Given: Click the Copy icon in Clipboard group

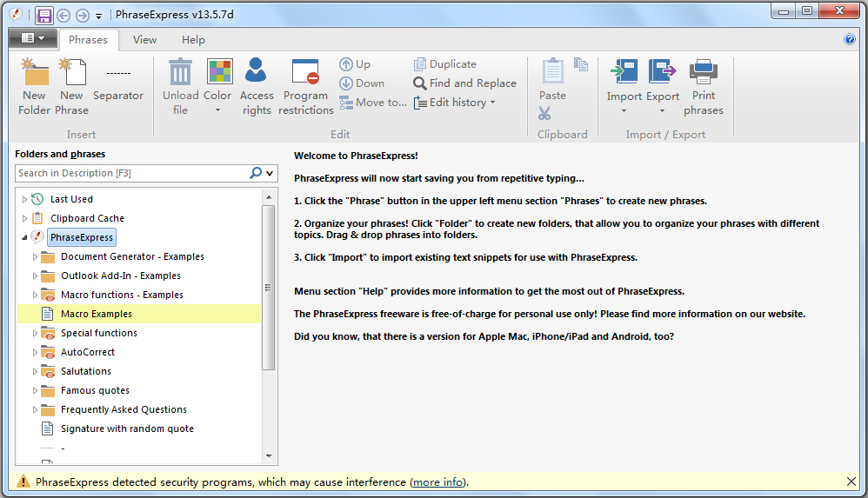Looking at the screenshot, I should (x=581, y=64).
